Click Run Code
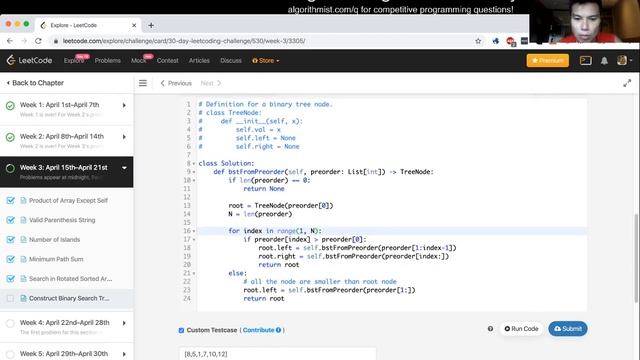 pyautogui.click(x=521, y=329)
